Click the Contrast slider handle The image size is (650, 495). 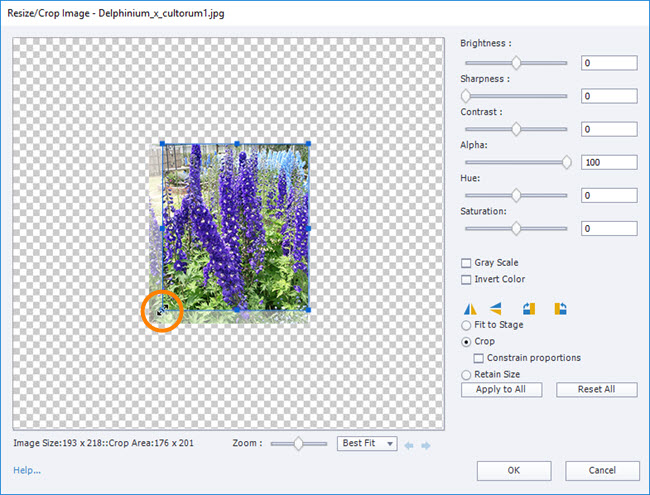point(516,129)
